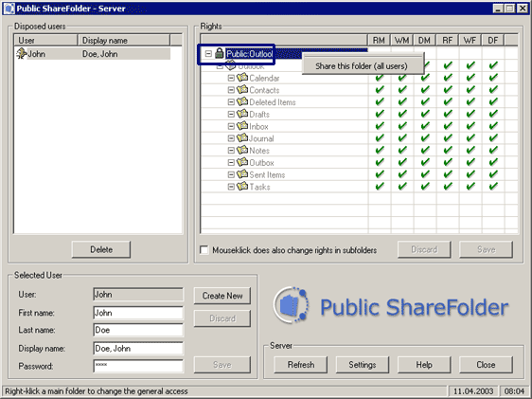Click the Create New button
Image resolution: width=532 pixels, height=399 pixels.
[222, 296]
